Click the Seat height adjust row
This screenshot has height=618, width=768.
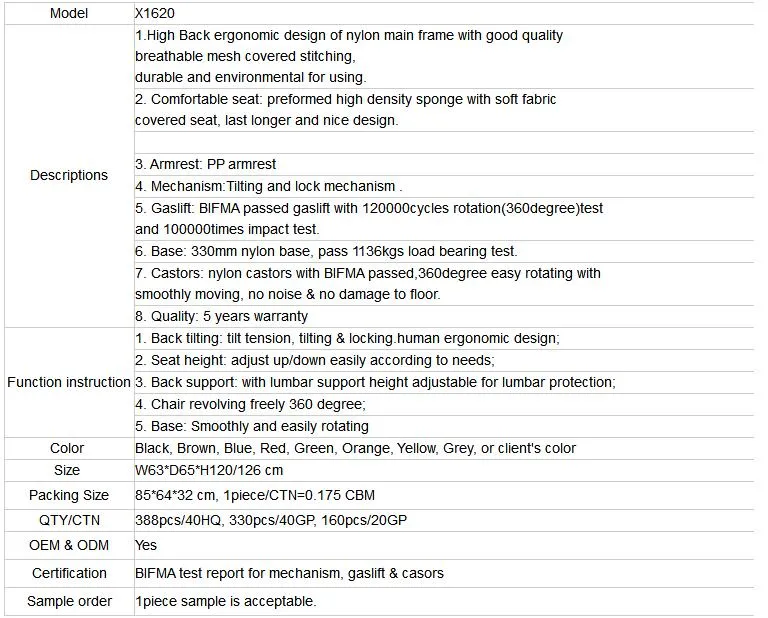pos(315,360)
